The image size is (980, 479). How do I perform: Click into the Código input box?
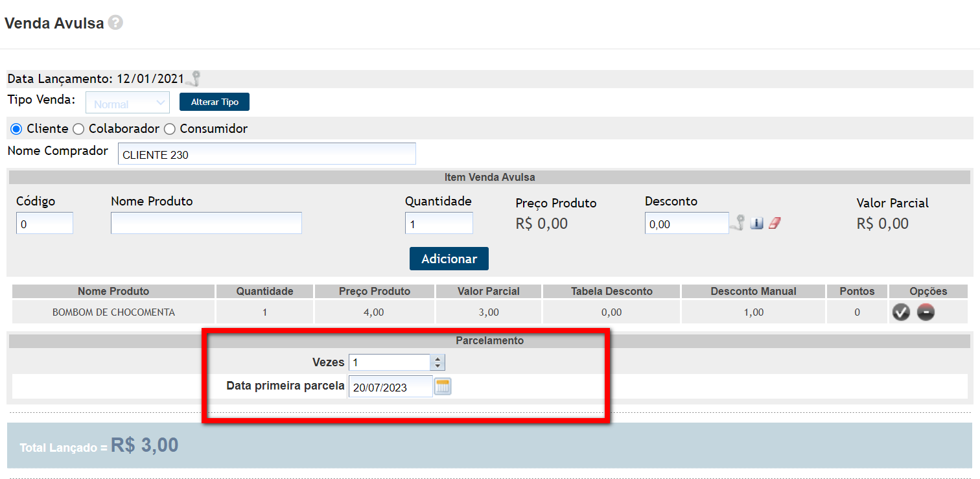tap(45, 224)
